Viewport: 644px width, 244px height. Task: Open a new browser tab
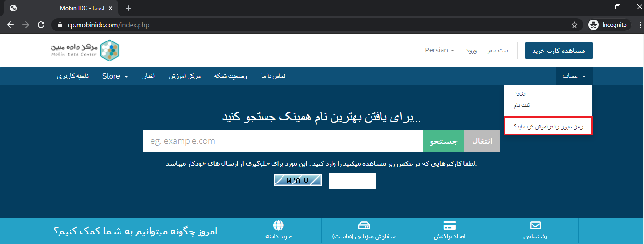[x=128, y=8]
